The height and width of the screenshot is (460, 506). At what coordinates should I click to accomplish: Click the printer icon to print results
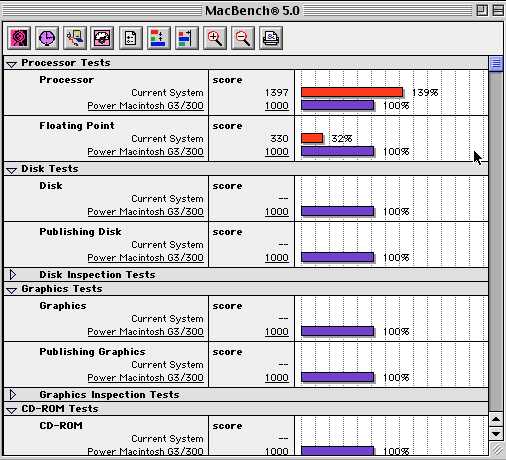271,38
